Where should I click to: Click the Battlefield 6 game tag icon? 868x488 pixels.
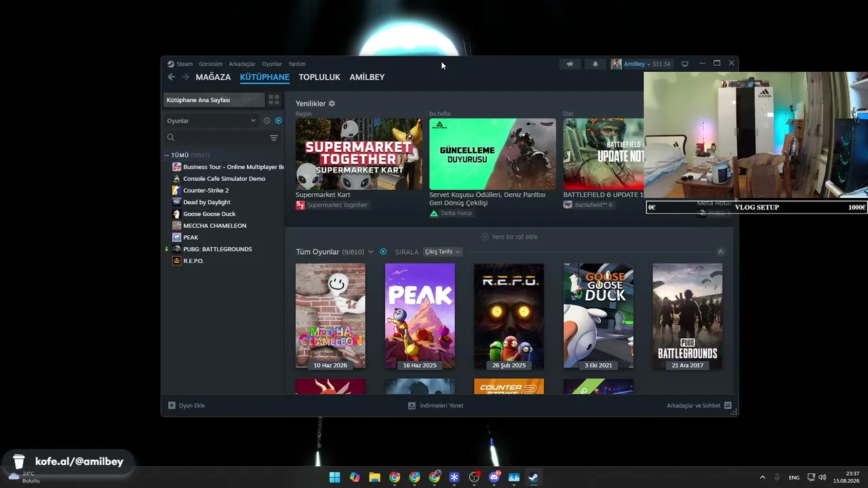[x=568, y=205]
